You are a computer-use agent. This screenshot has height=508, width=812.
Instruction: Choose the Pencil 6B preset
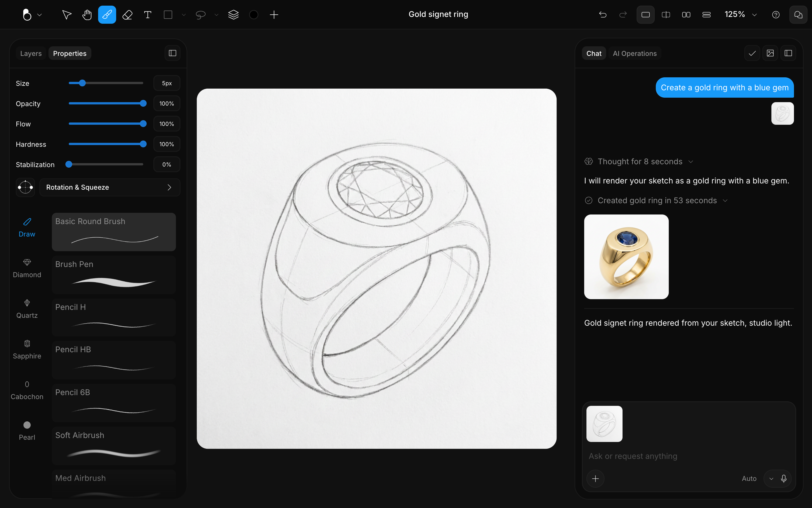click(114, 403)
